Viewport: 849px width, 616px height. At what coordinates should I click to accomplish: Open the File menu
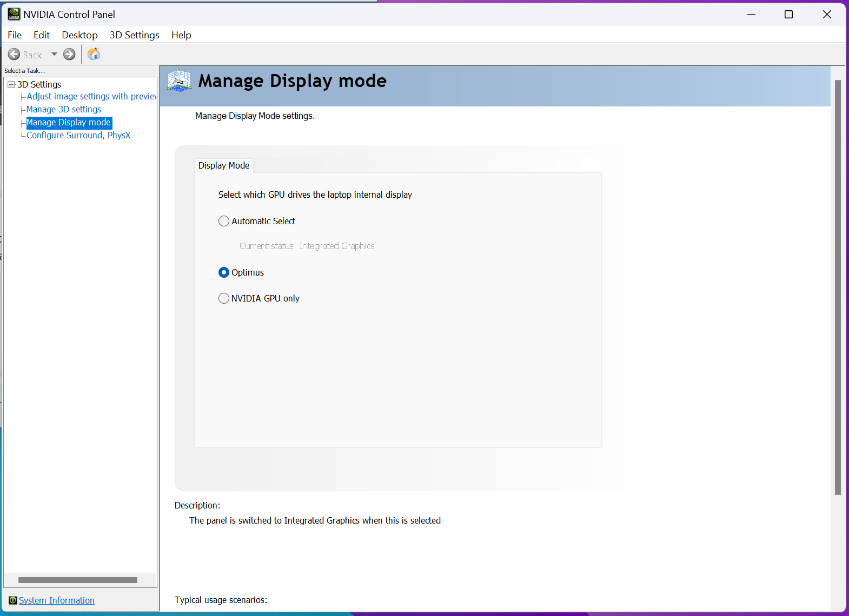[x=15, y=35]
